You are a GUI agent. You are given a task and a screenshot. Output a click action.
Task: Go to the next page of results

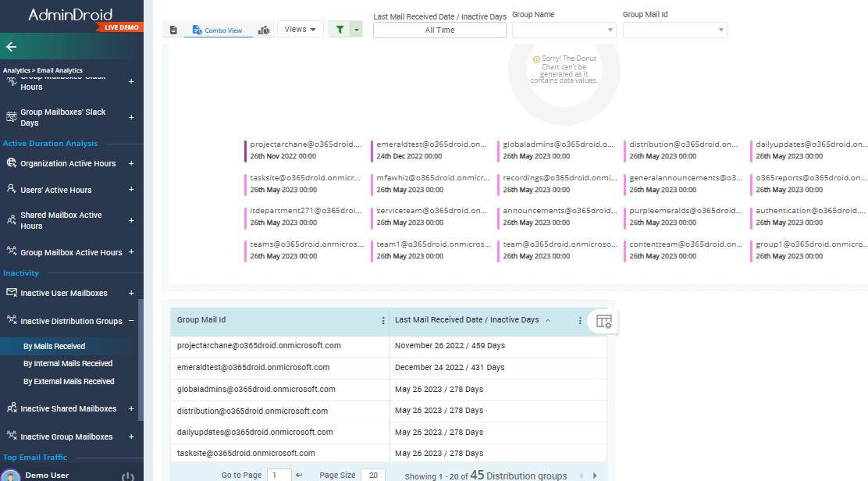click(x=595, y=474)
